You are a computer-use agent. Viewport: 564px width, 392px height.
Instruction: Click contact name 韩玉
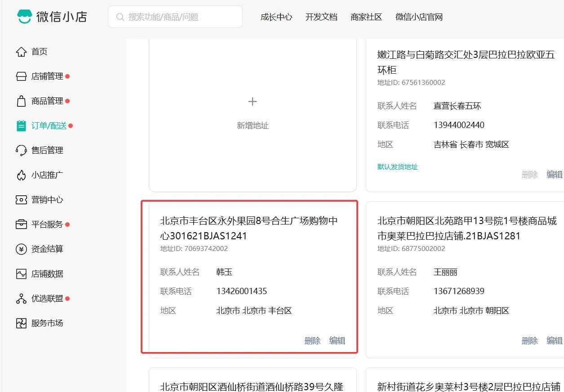click(x=224, y=272)
